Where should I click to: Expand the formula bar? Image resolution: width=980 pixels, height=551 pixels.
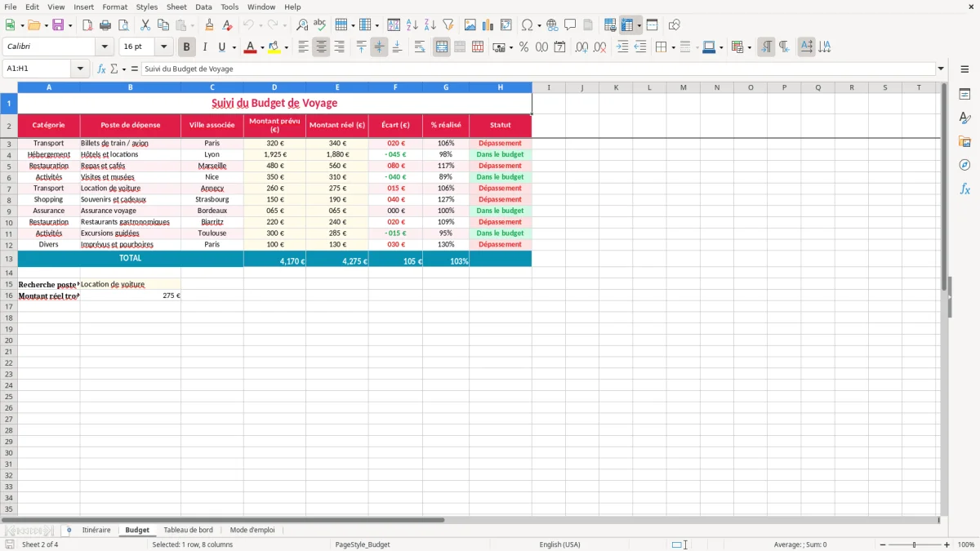coord(941,69)
